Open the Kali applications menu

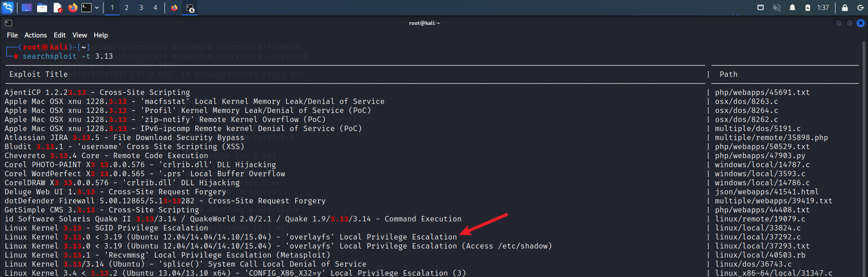click(x=8, y=8)
